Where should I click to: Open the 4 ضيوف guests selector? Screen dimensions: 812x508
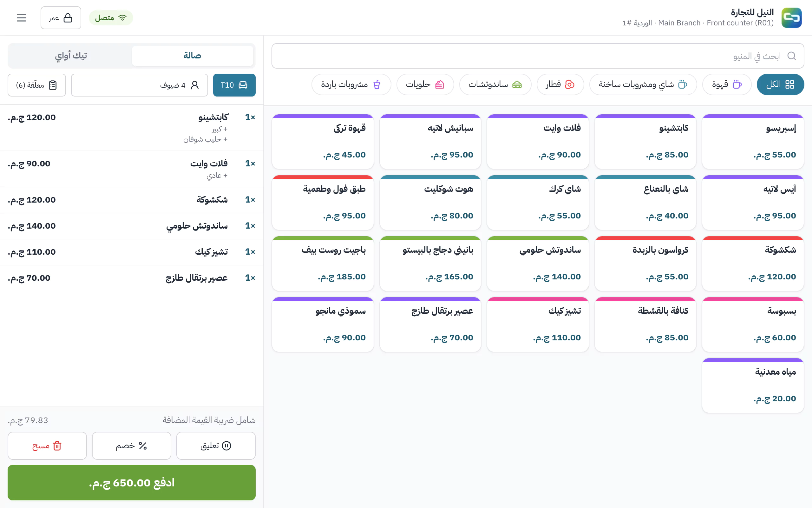click(x=139, y=85)
